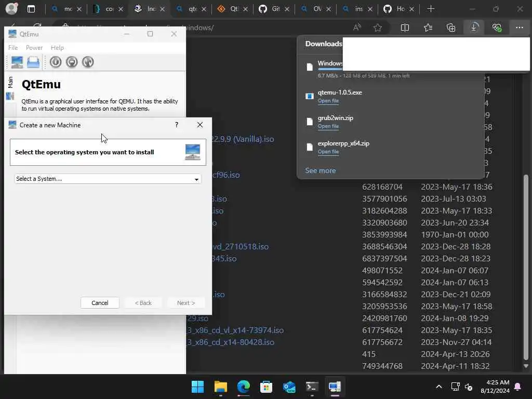This screenshot has width=532, height=399.
Task: Click the small icon below the Main sidebar tab
Action: (x=10, y=96)
